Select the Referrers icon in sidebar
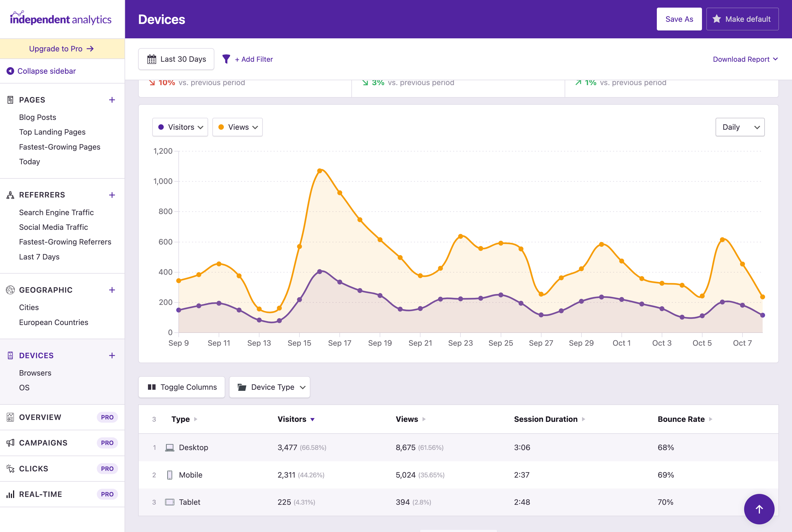Viewport: 792px width, 532px height. pyautogui.click(x=10, y=195)
